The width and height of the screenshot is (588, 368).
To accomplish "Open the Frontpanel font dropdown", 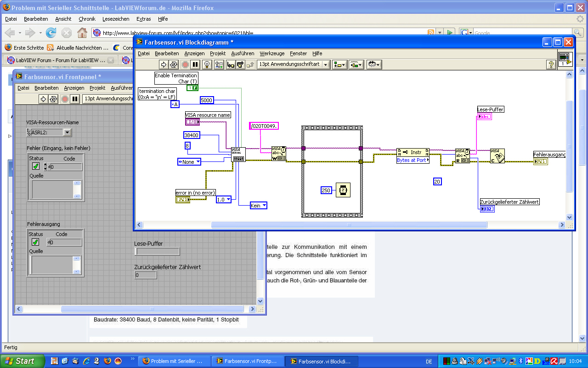I will point(107,98).
